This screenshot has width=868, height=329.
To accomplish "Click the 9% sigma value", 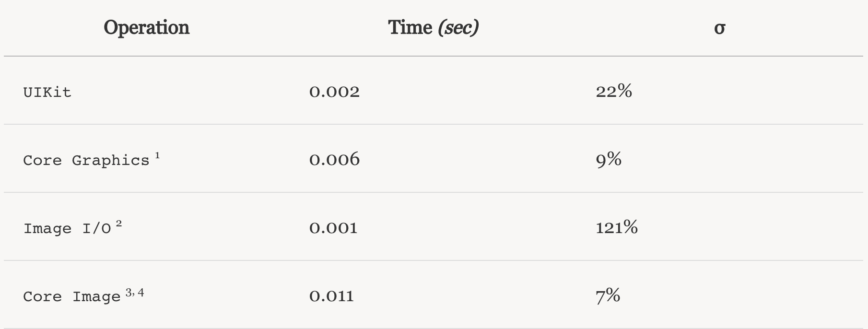I will [609, 159].
